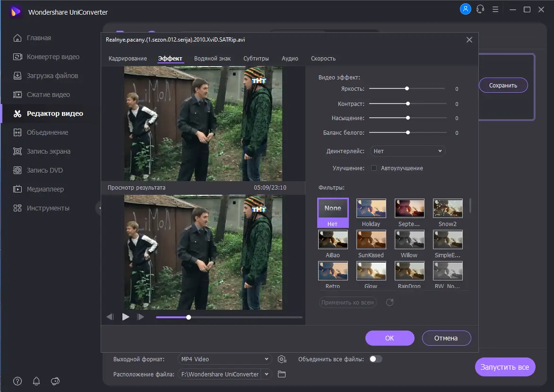Select the Holiday filter thumbnail
This screenshot has height=392, width=554.
tap(371, 209)
